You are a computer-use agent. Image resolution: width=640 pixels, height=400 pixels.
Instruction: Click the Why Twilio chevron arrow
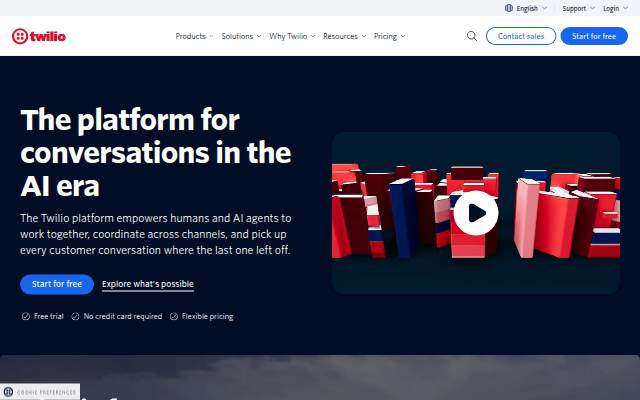[x=313, y=36]
